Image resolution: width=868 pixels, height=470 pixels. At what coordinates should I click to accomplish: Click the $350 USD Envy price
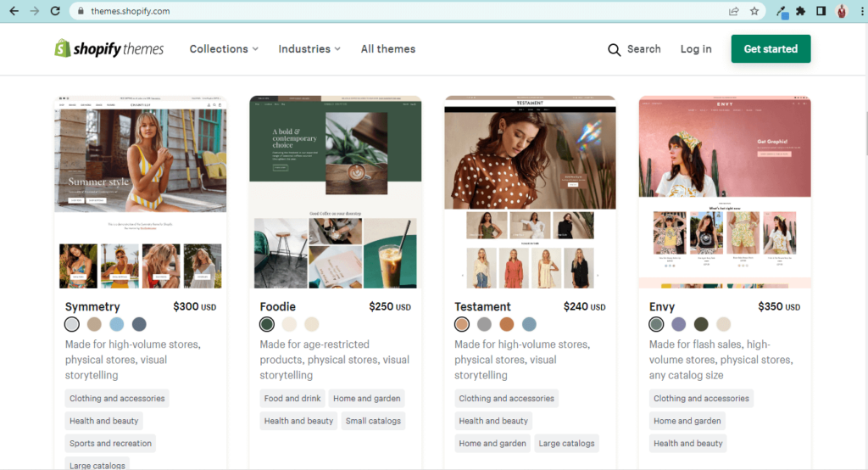pyautogui.click(x=779, y=306)
